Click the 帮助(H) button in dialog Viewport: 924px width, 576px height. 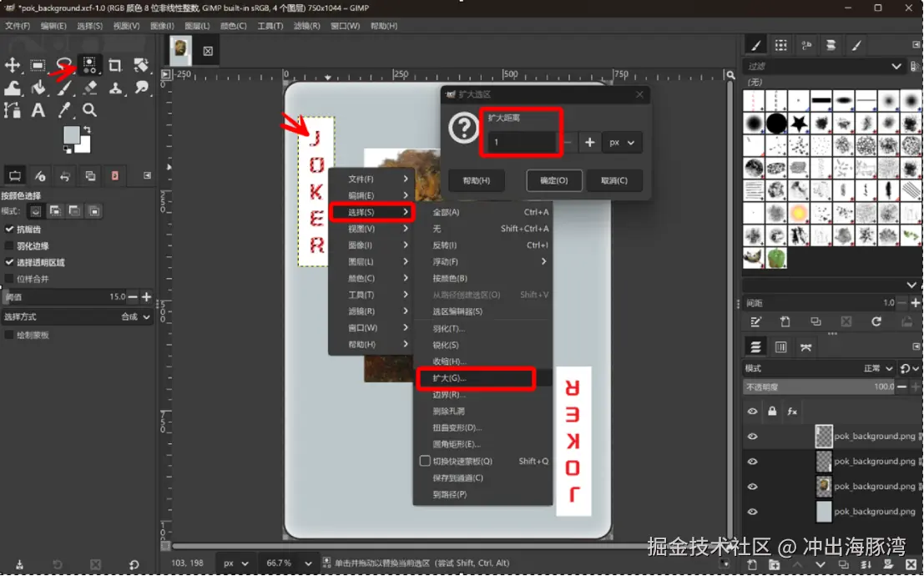coord(476,180)
